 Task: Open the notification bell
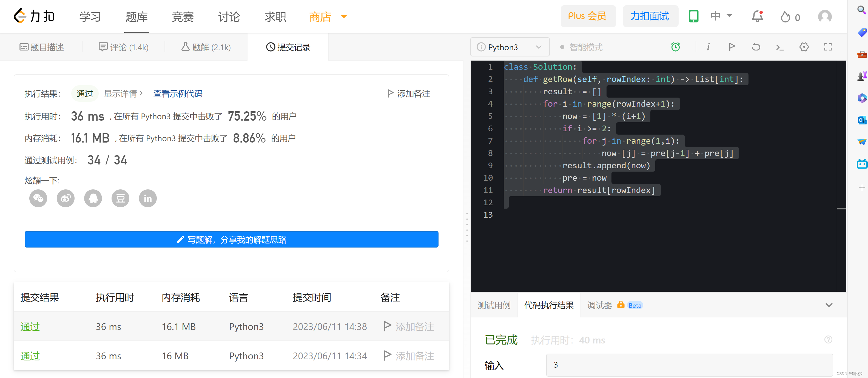(x=757, y=16)
